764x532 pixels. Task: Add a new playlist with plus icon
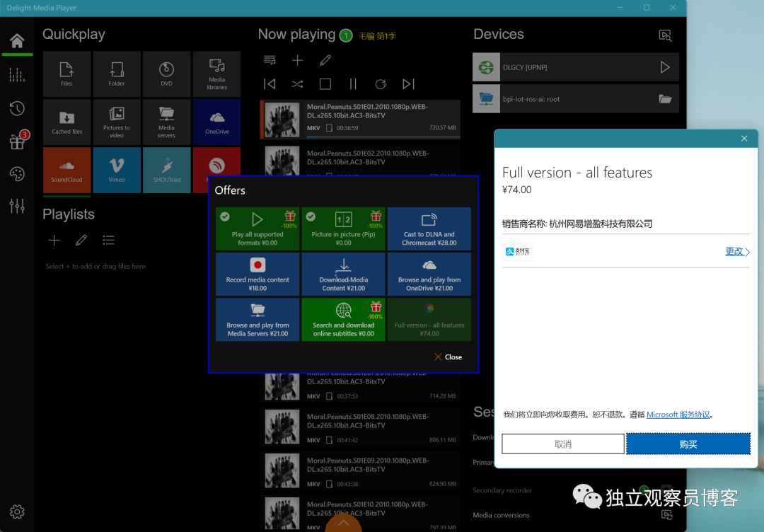coord(54,241)
